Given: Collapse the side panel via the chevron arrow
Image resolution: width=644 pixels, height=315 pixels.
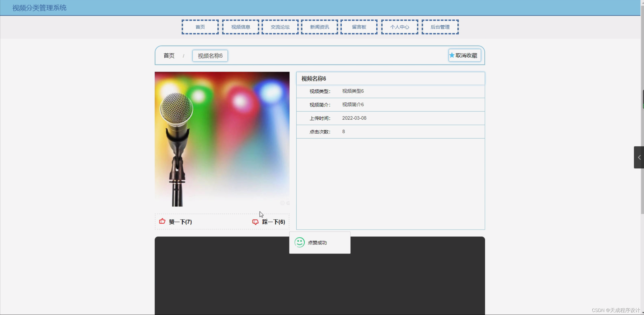Looking at the screenshot, I should pos(639,157).
